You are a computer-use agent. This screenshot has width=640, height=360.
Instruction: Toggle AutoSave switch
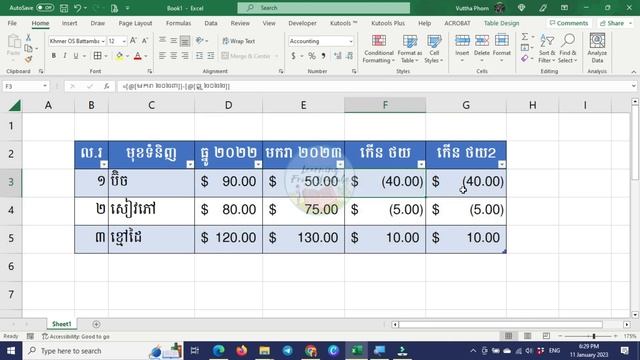pyautogui.click(x=45, y=8)
